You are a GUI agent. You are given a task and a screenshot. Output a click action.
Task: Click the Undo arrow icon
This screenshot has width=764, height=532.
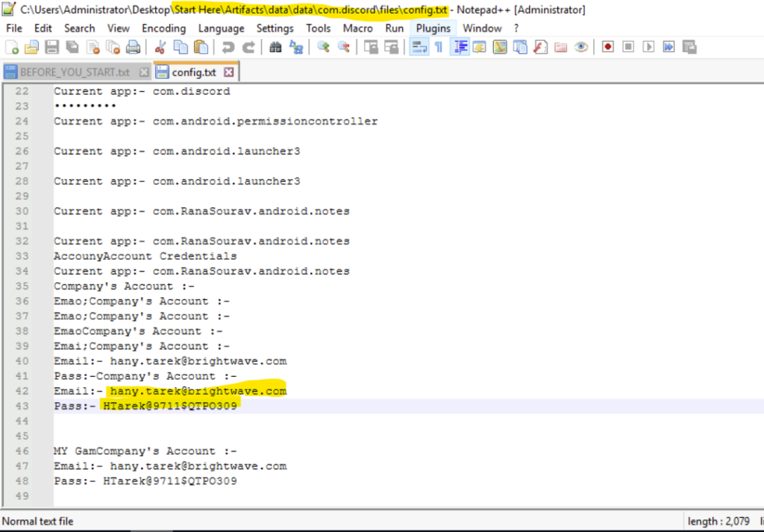pos(228,47)
